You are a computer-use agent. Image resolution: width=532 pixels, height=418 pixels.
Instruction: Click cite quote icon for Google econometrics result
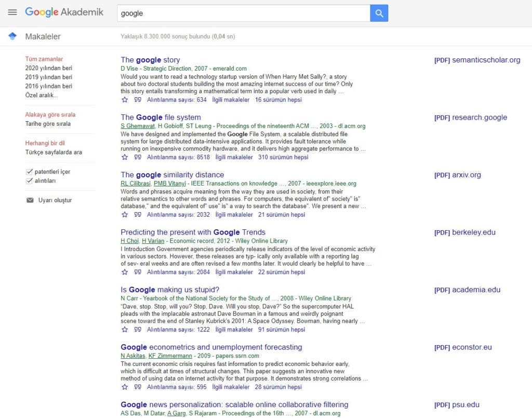coord(137,387)
